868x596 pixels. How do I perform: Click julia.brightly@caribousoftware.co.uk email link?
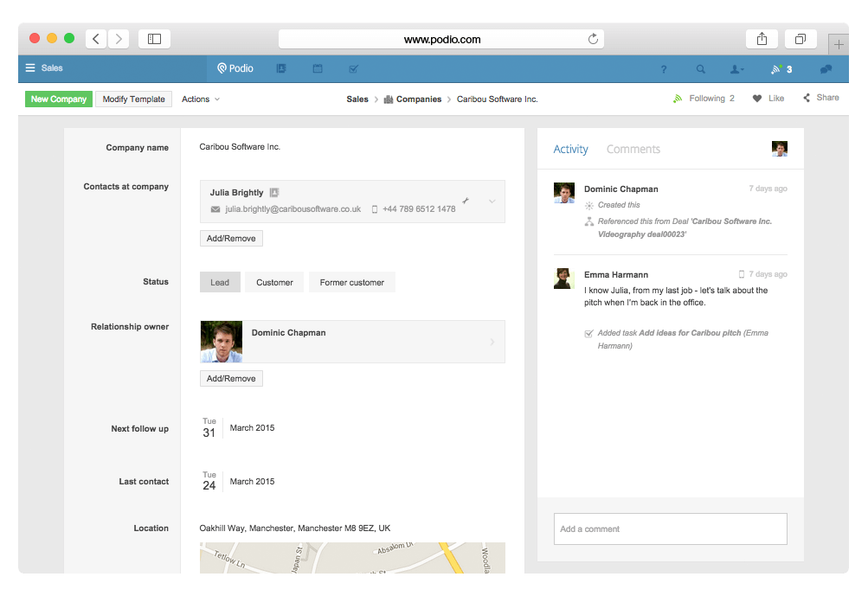pyautogui.click(x=293, y=209)
